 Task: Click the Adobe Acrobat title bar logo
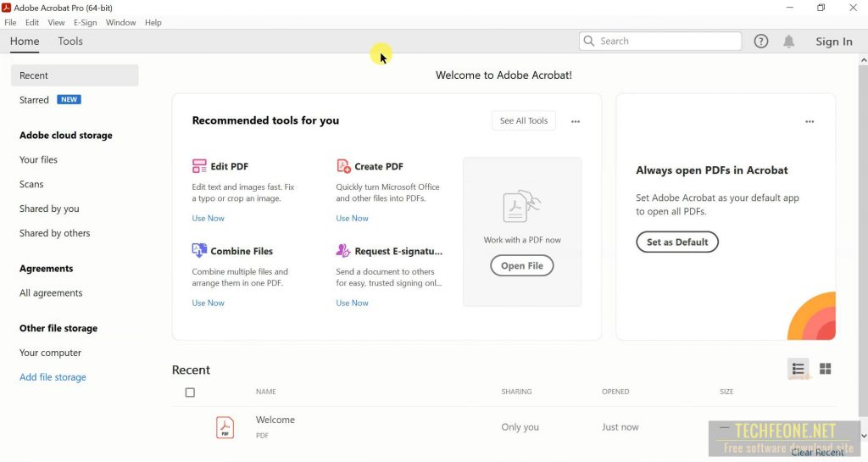click(x=7, y=8)
